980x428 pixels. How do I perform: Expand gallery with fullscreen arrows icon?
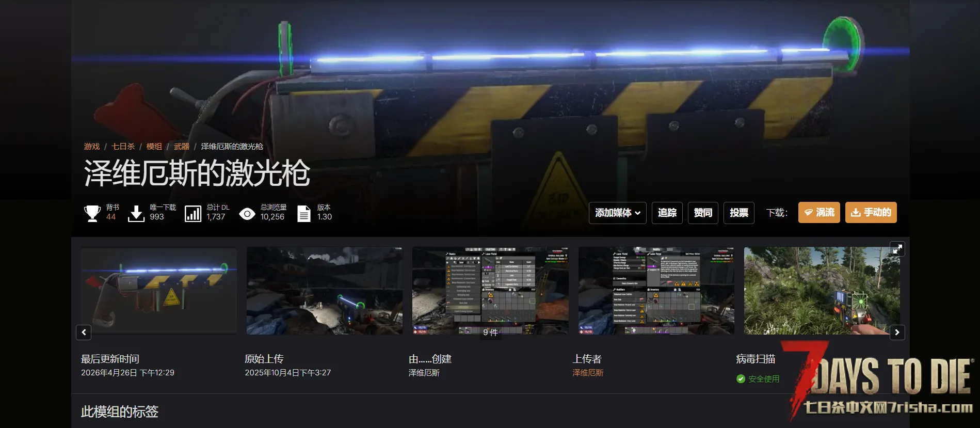tap(897, 249)
